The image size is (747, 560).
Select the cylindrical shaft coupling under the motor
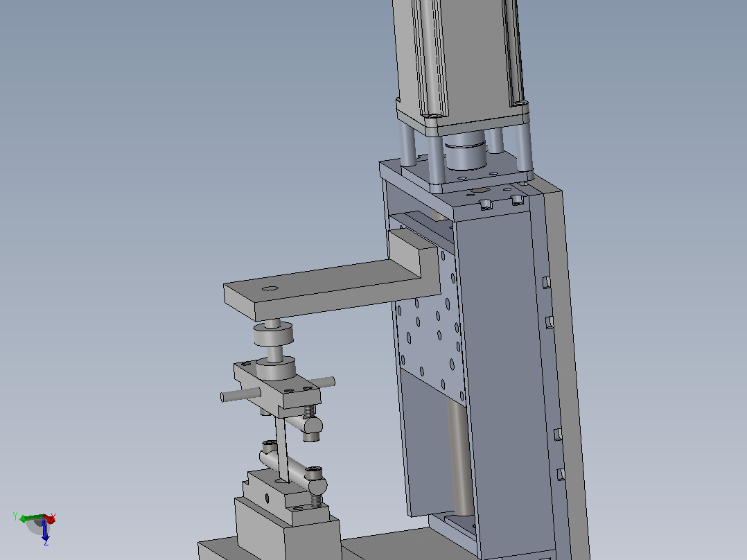[466, 150]
